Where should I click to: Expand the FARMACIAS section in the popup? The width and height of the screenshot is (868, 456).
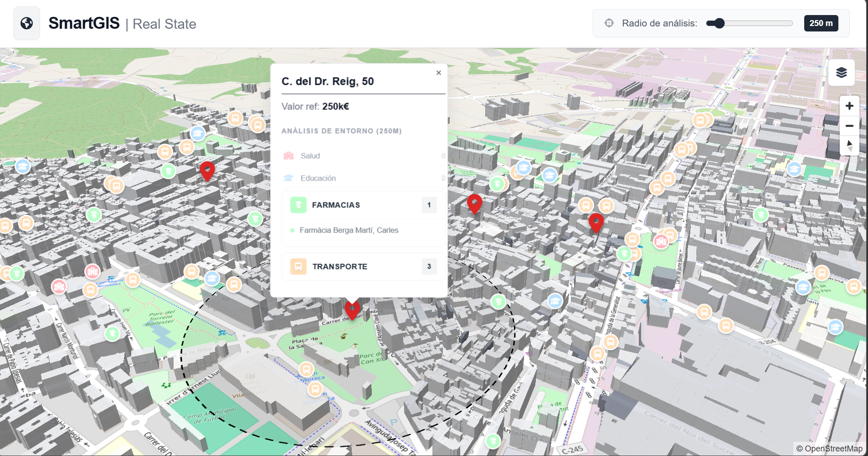pos(362,205)
